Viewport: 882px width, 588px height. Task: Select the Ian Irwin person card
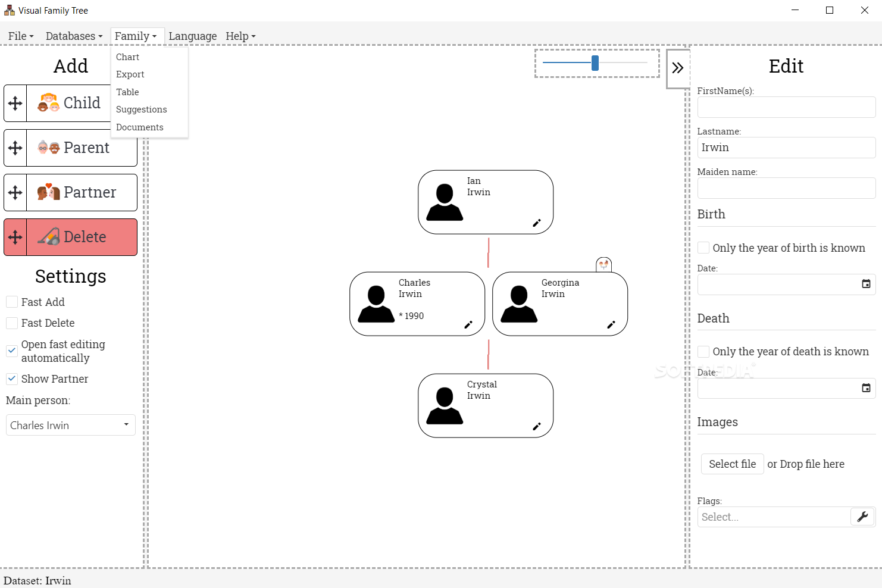tap(486, 202)
